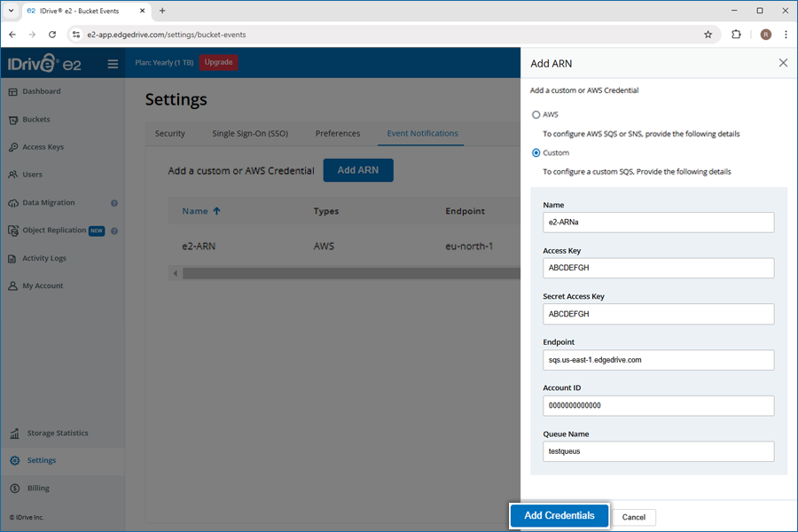Open My Account sidebar item
This screenshot has height=532, width=798.
[43, 286]
